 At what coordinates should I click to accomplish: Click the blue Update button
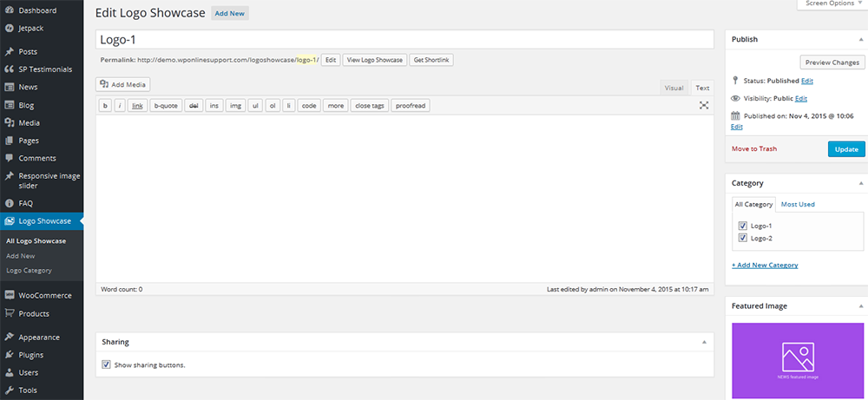point(846,149)
